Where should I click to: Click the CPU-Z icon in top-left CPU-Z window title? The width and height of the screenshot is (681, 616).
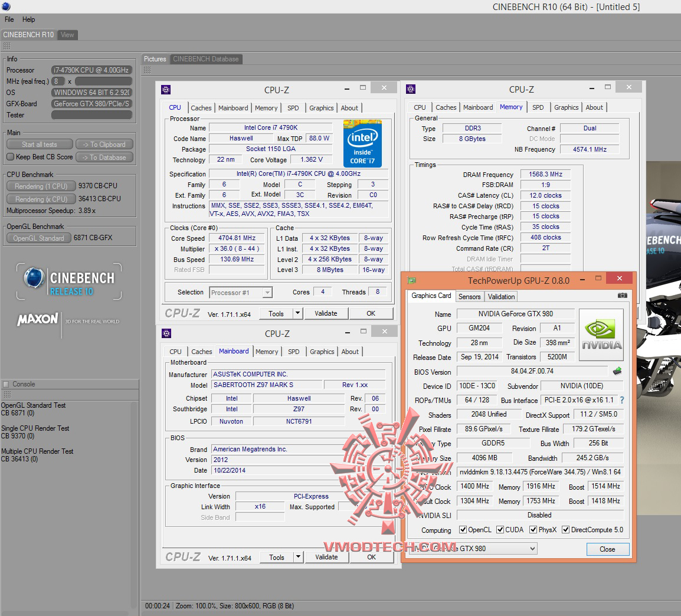pyautogui.click(x=165, y=90)
